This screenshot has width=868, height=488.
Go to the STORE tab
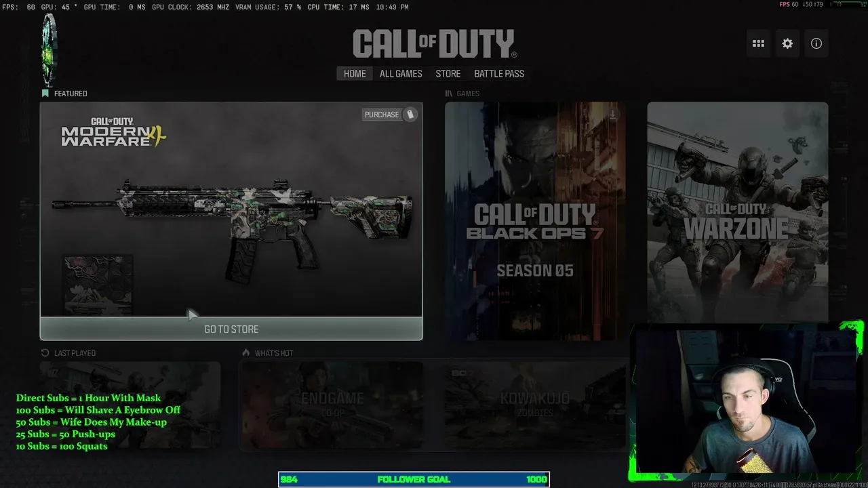coord(448,74)
